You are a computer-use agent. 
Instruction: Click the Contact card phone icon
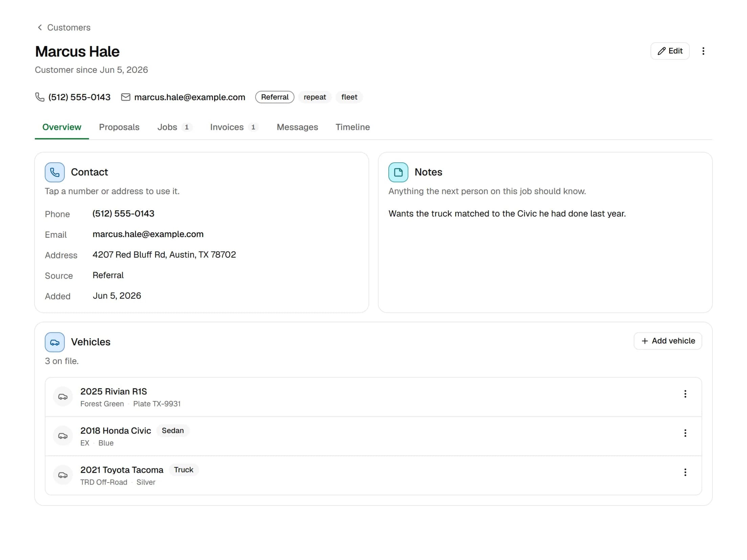coord(55,172)
